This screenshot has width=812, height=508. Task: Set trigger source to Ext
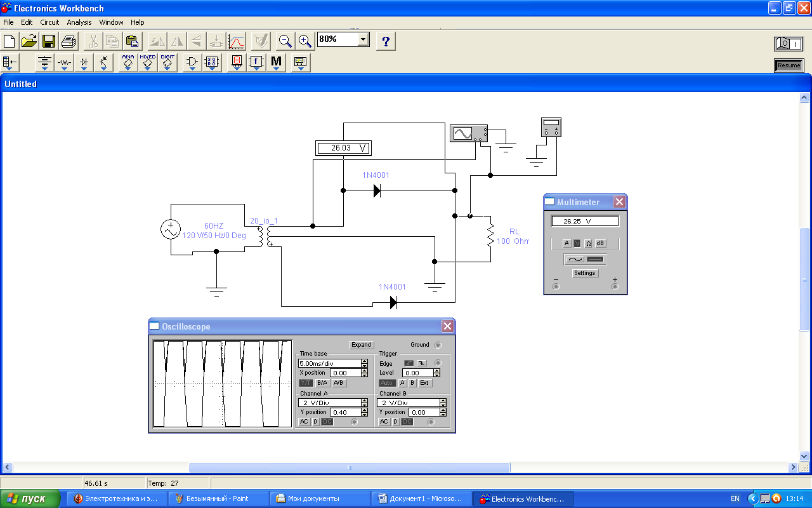tap(424, 383)
